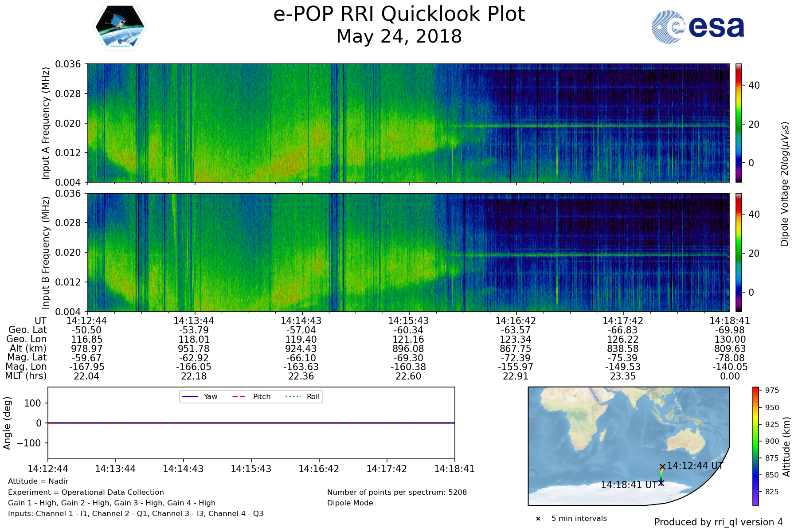798x532 pixels.
Task: Click the 14:15:43 UT label under spectrograms
Action: 408,321
